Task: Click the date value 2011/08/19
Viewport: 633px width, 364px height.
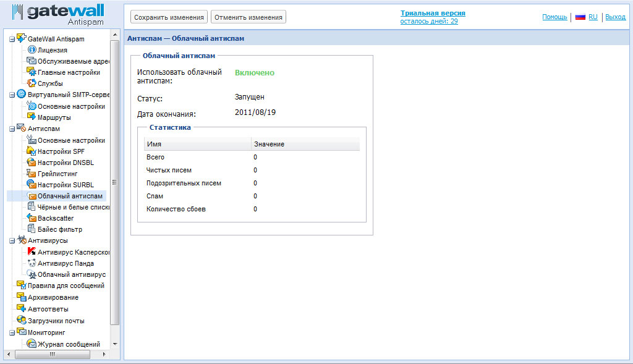Action: (255, 112)
